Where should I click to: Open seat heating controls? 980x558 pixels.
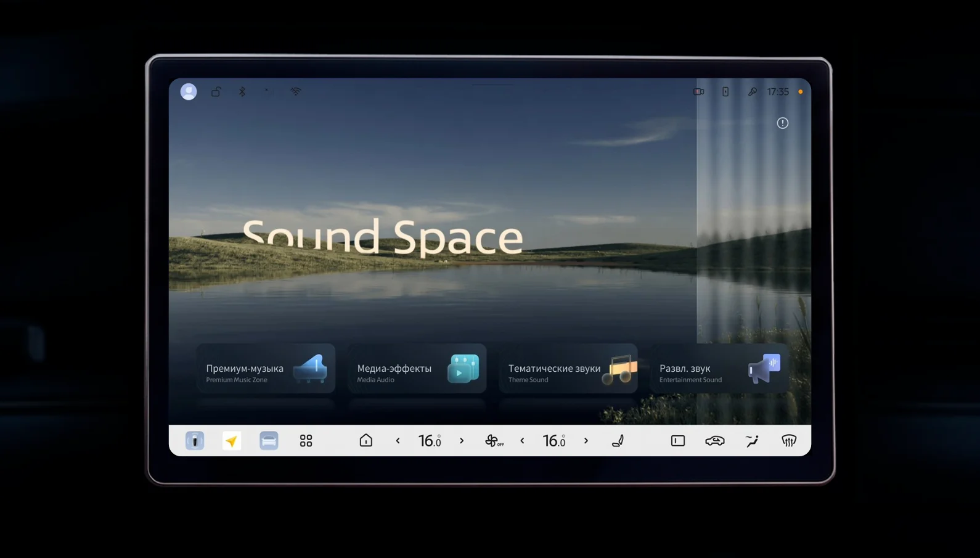click(618, 441)
